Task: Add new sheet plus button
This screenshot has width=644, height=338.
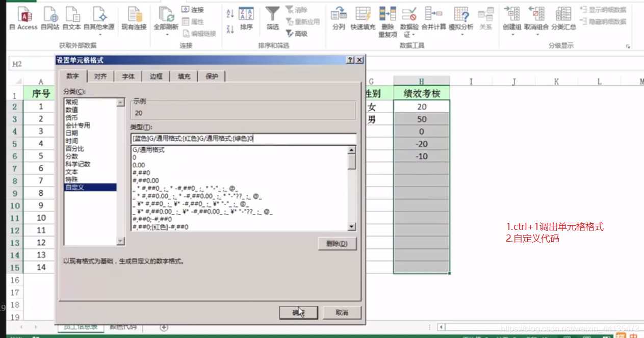Action: (164, 327)
